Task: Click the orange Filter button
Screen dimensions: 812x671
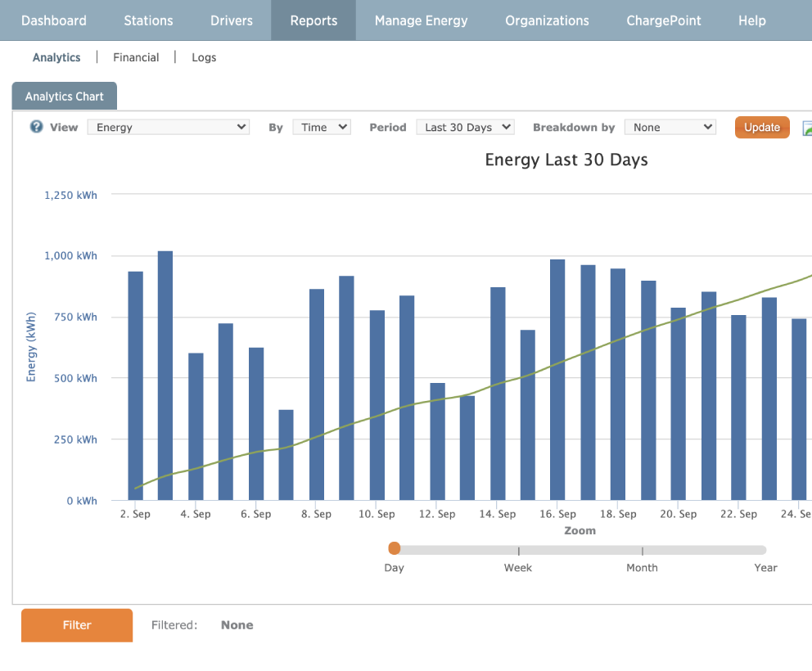Action: tap(77, 625)
